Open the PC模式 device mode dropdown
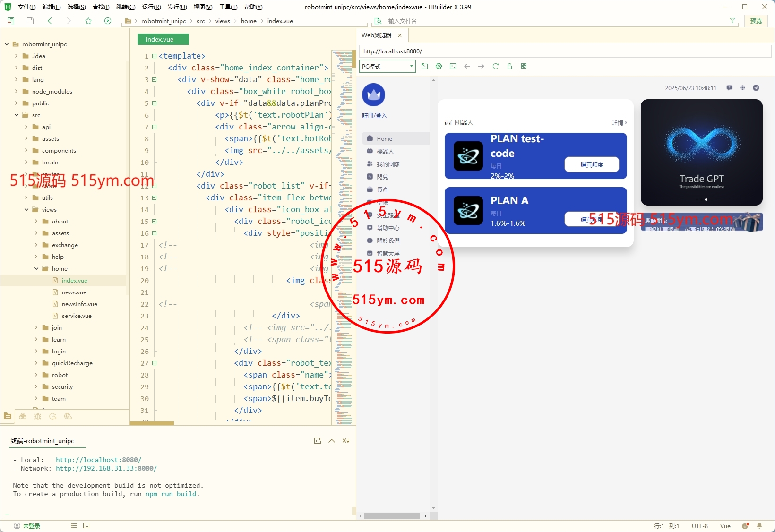The width and height of the screenshot is (775, 532). 387,66
